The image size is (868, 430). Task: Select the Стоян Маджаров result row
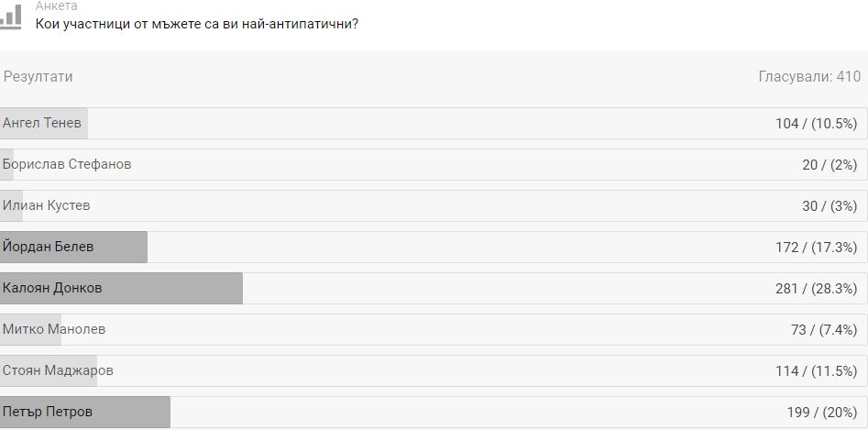pos(434,370)
